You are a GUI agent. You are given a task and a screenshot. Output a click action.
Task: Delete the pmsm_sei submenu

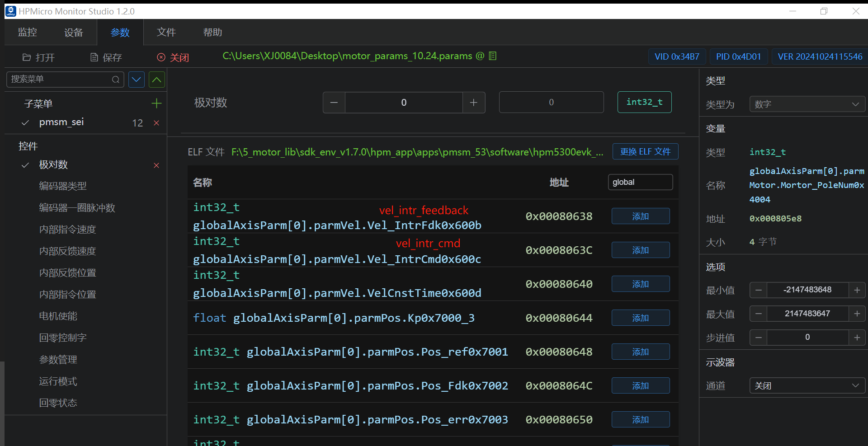coord(156,123)
